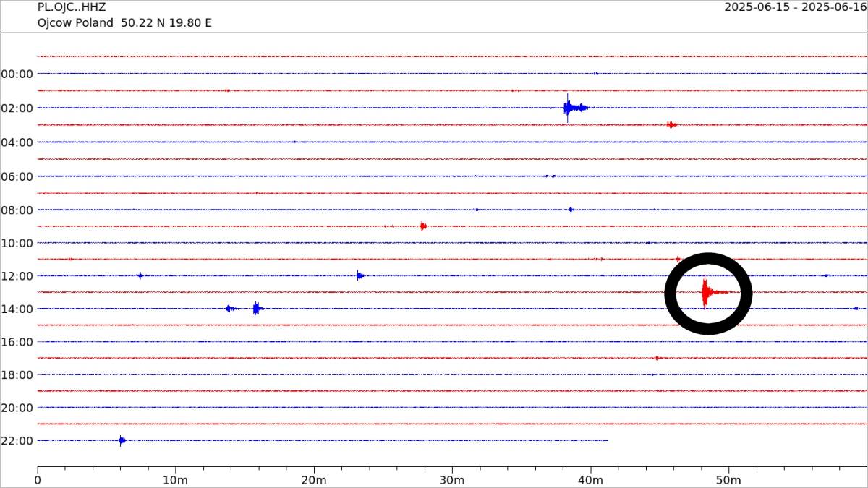Screen dimensions: 868x488
Task: Click the 10m axis label
Action: [x=176, y=479]
